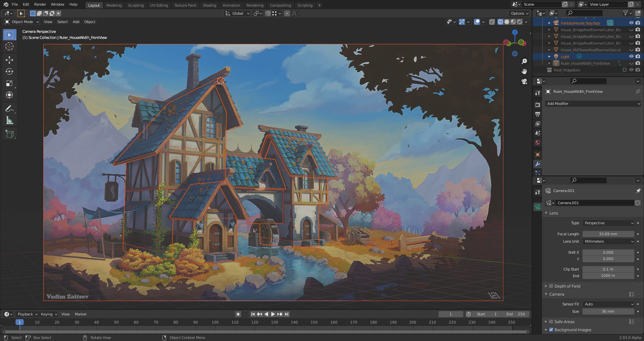The height and width of the screenshot is (341, 644).
Task: Jump to the timeline end frame button
Action: click(286, 314)
